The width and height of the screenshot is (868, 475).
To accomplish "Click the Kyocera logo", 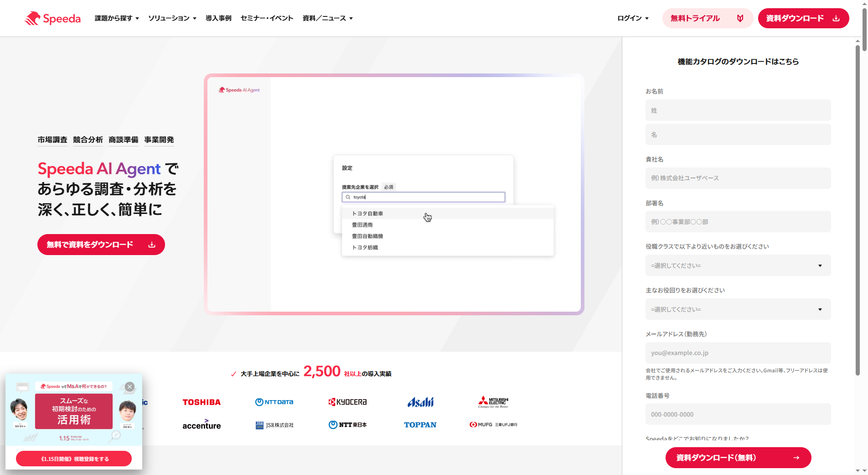I will [347, 402].
